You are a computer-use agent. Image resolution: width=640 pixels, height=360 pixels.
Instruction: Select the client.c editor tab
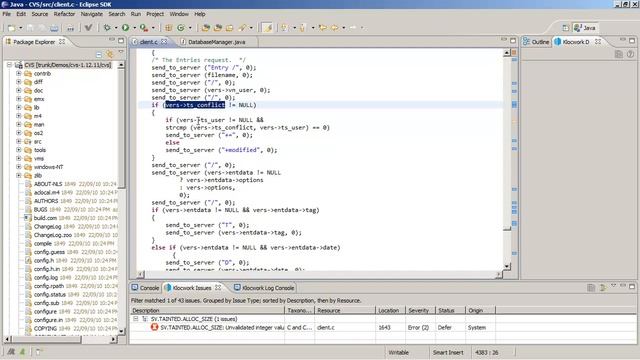pyautogui.click(x=148, y=42)
